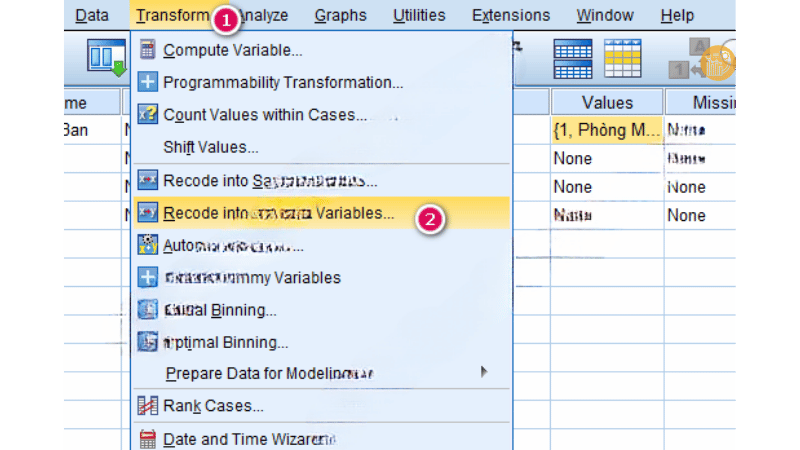Expand the Prepare Data for Modeling submenu arrow
This screenshot has height=450, width=800.
[484, 372]
